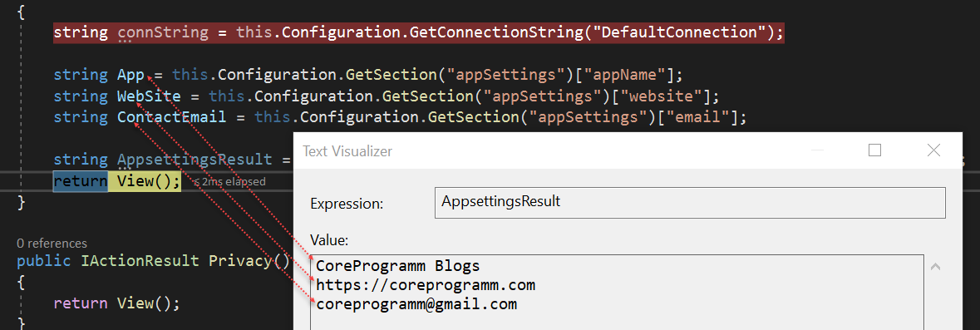Click the '≤ 2ms elapsed' perf tip
This screenshot has width=980, height=330.
pyautogui.click(x=229, y=182)
